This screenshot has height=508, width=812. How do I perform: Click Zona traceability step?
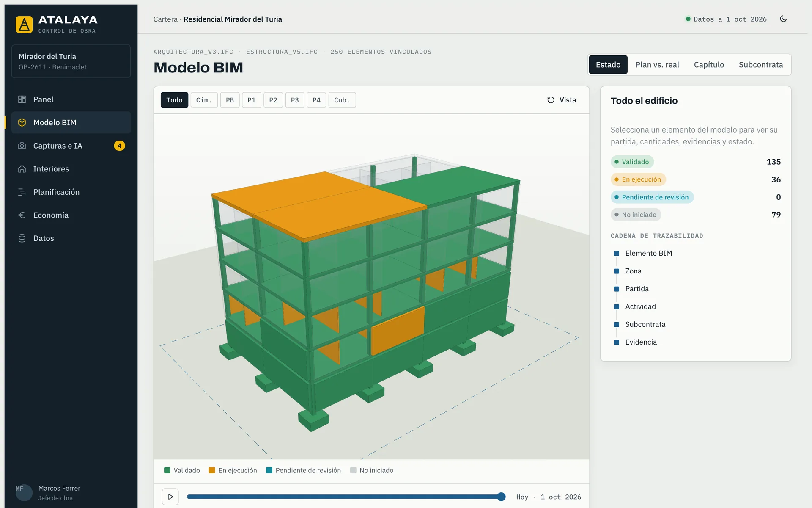click(633, 271)
